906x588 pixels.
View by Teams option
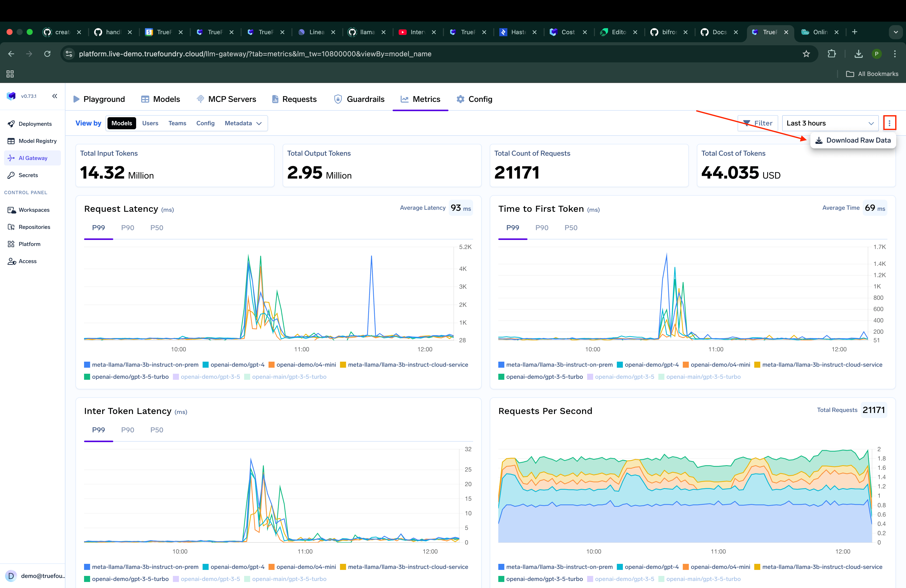(x=177, y=123)
